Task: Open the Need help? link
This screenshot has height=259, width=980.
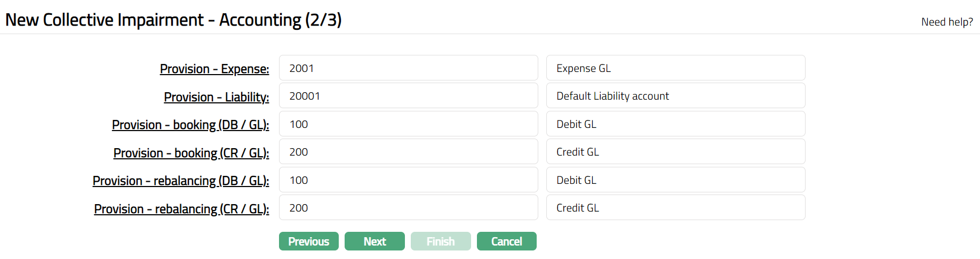Action: (x=947, y=22)
